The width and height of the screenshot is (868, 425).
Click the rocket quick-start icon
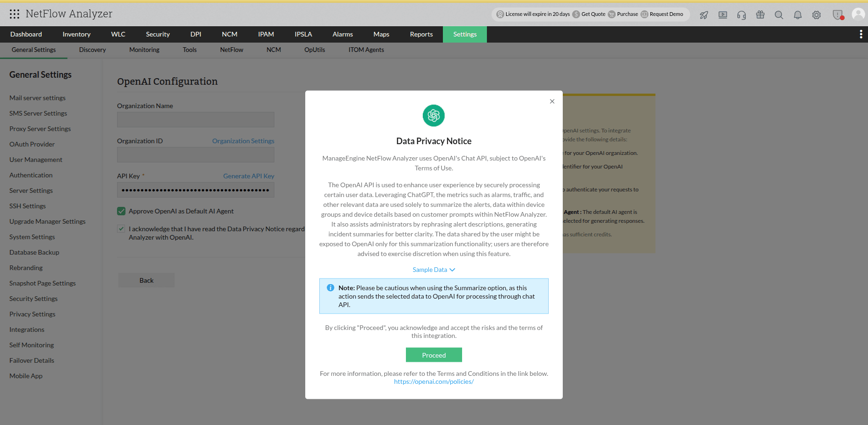[704, 15]
